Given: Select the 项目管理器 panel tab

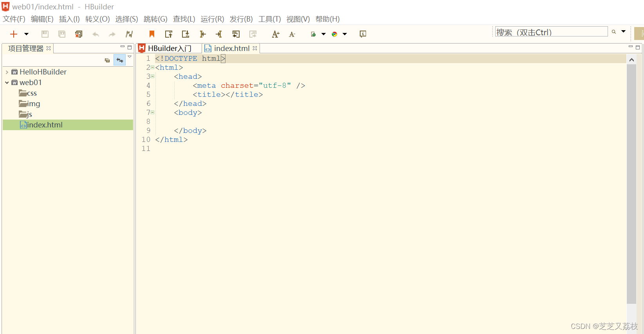Looking at the screenshot, I should tap(26, 48).
